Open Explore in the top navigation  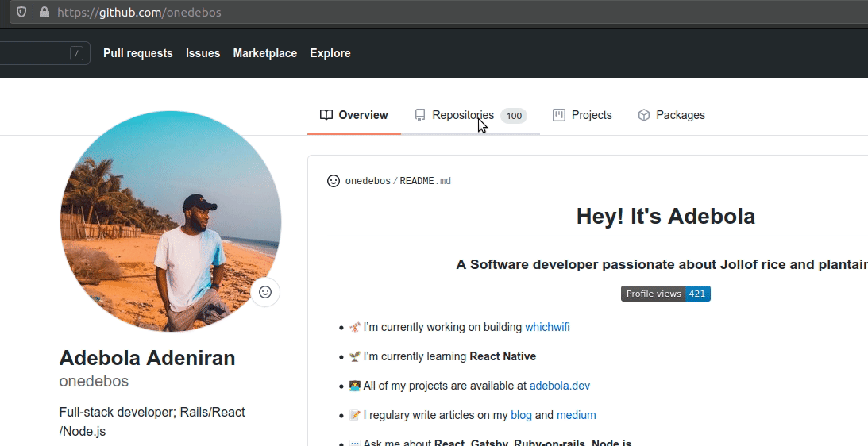(330, 53)
